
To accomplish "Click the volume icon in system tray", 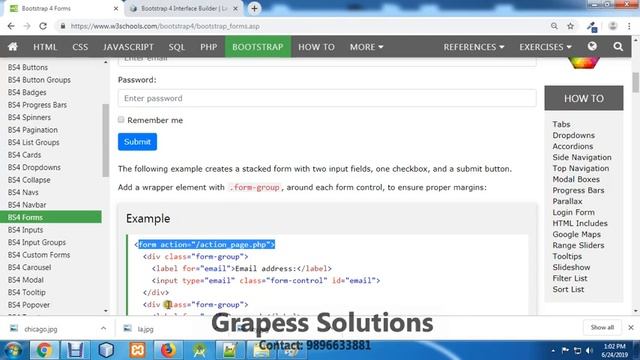I will pyautogui.click(x=589, y=350).
